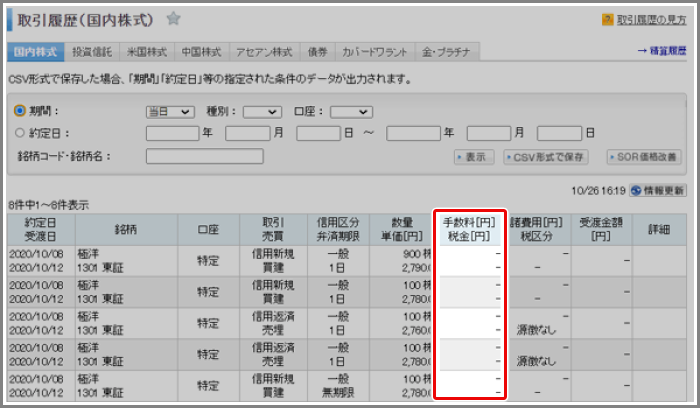
Task: Click the favorite star icon beside 取引履歴(国内株式)
Action: pos(173,19)
